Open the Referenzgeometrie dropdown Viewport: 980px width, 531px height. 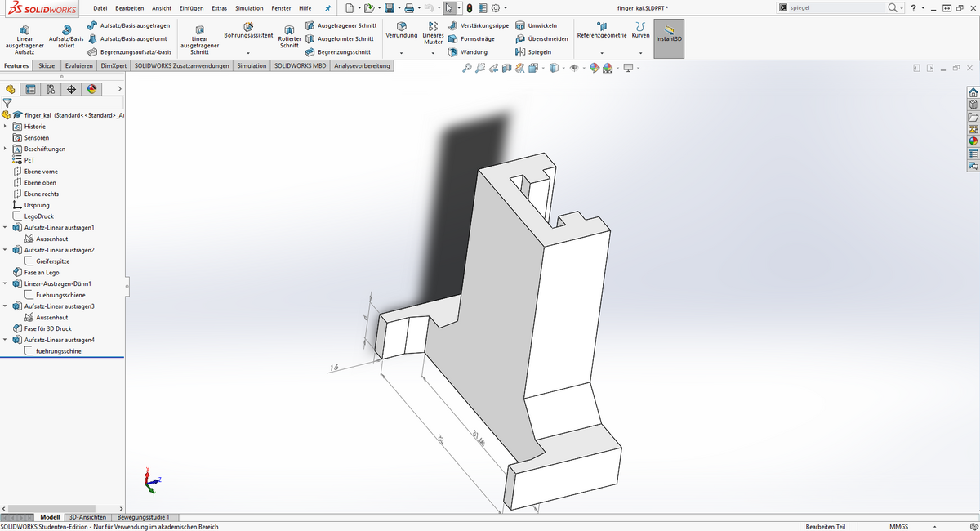click(x=602, y=53)
